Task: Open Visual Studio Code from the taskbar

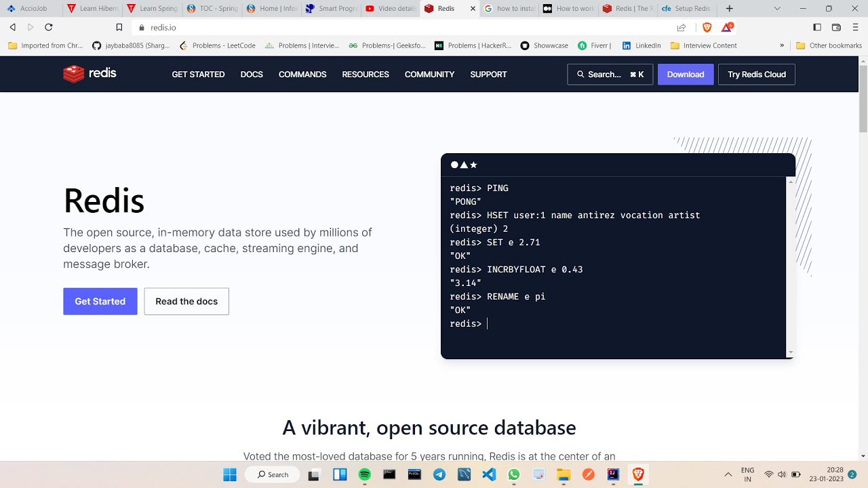Action: 489,474
